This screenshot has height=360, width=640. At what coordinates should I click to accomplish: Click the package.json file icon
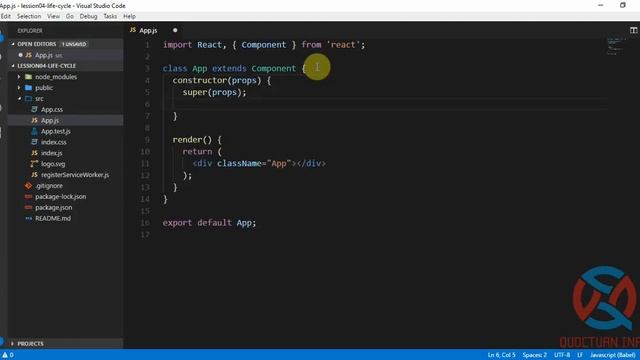point(29,207)
